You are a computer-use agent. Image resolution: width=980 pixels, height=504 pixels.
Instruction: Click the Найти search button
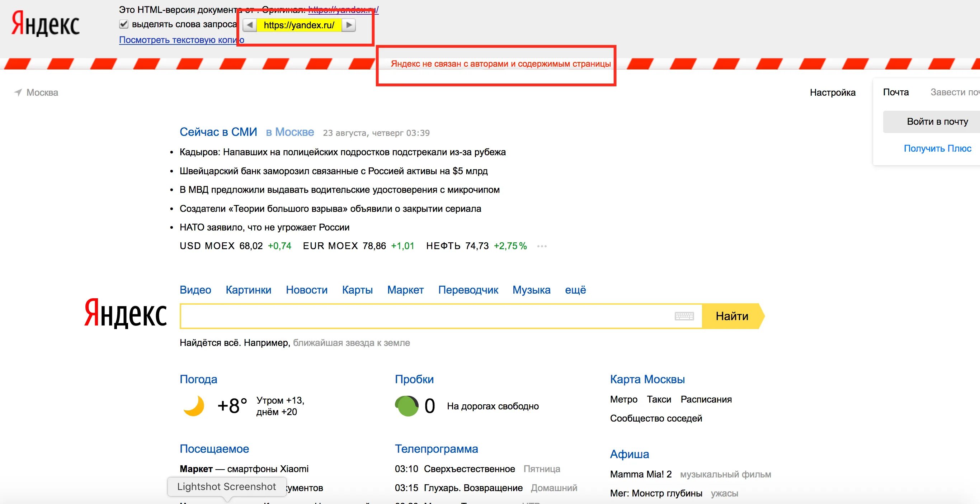[x=733, y=316]
